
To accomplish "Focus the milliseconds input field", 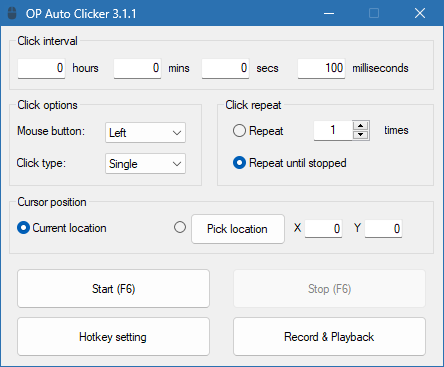I will (x=321, y=68).
